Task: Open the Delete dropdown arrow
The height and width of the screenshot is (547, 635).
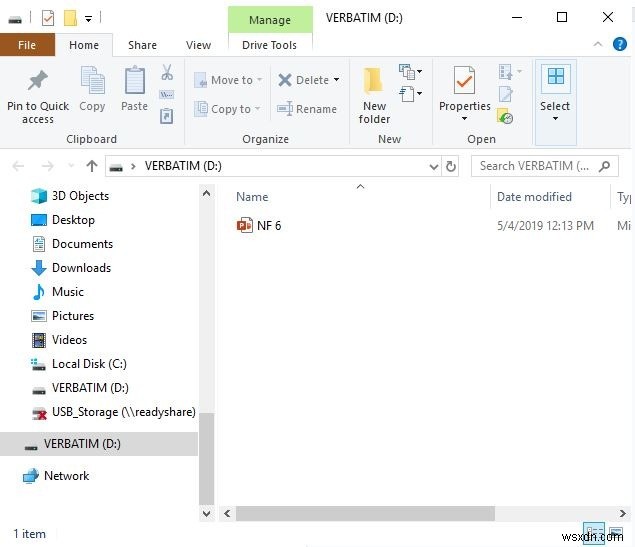Action: pos(336,80)
